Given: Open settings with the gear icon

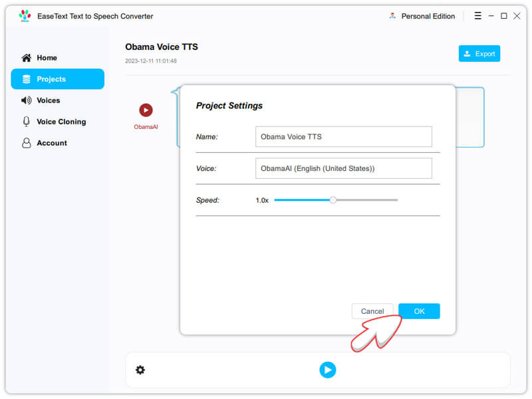Looking at the screenshot, I should (140, 370).
